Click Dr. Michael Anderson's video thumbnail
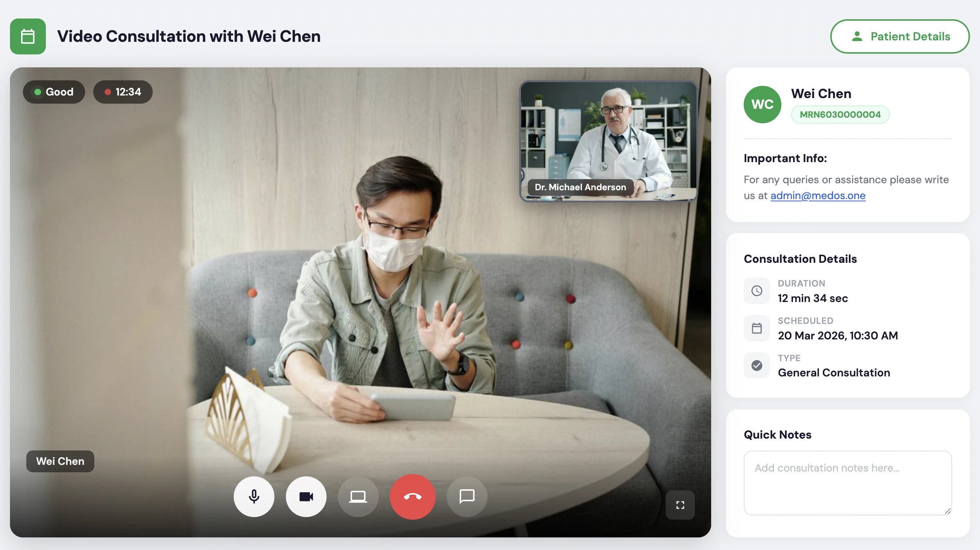 click(x=608, y=141)
